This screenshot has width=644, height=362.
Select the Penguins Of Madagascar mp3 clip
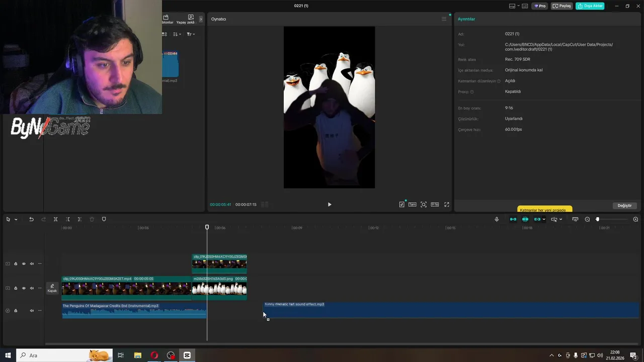[134, 310]
